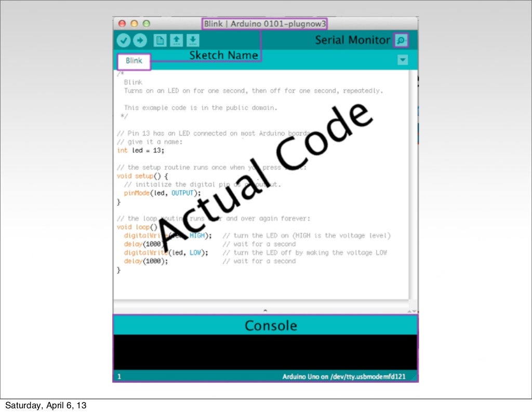
Task: Save sketch with the Save icon
Action: coord(193,41)
